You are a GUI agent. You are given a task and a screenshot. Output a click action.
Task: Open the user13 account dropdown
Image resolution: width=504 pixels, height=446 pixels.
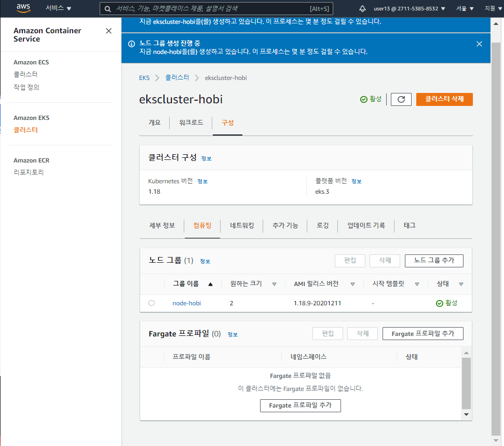coord(409,9)
